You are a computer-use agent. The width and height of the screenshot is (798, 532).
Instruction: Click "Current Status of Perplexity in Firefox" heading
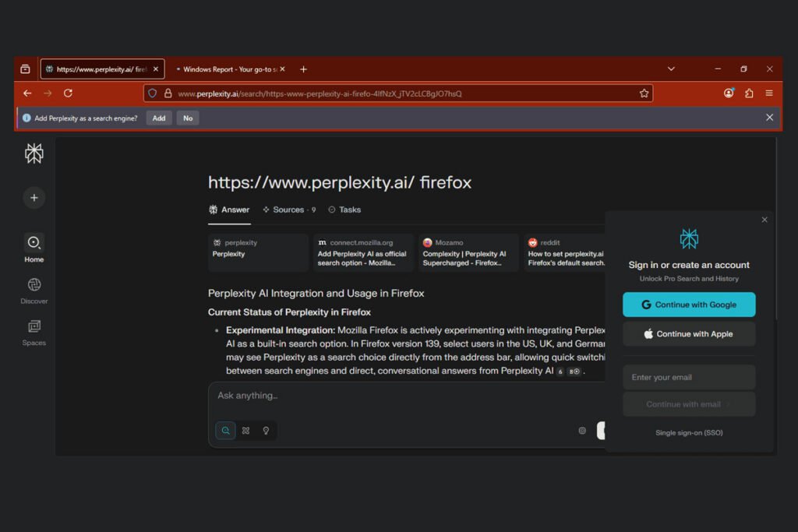click(x=289, y=312)
